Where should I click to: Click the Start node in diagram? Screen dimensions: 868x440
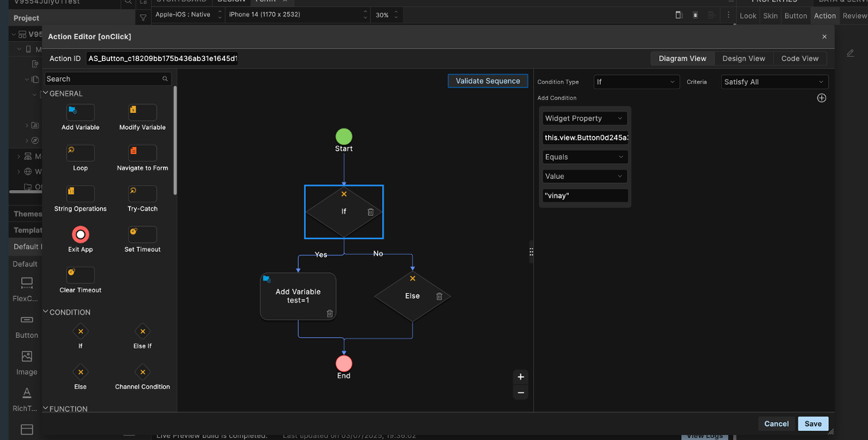(344, 137)
